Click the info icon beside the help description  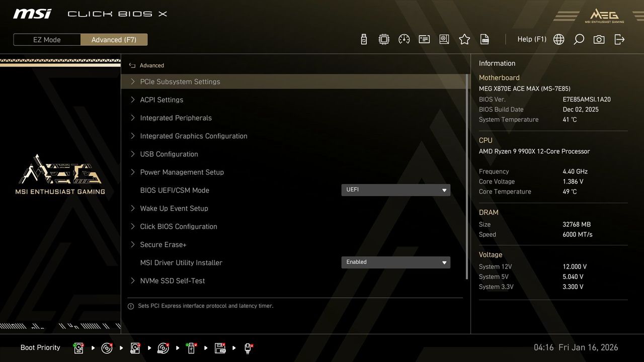click(131, 306)
